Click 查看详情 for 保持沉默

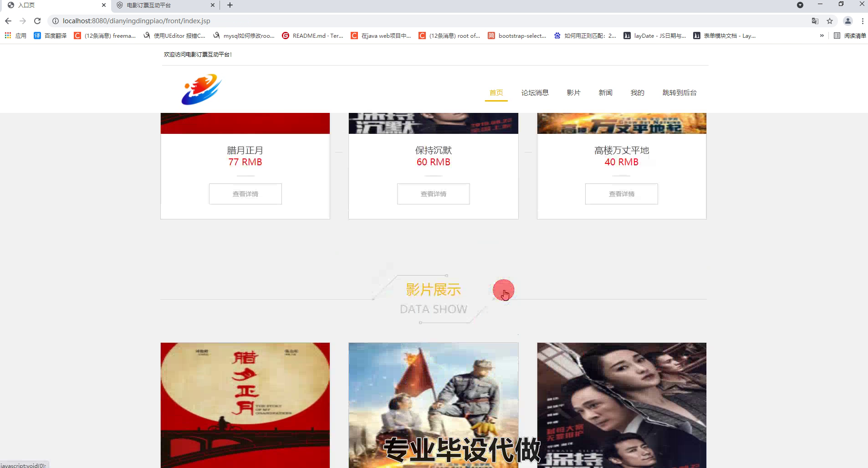pyautogui.click(x=434, y=194)
